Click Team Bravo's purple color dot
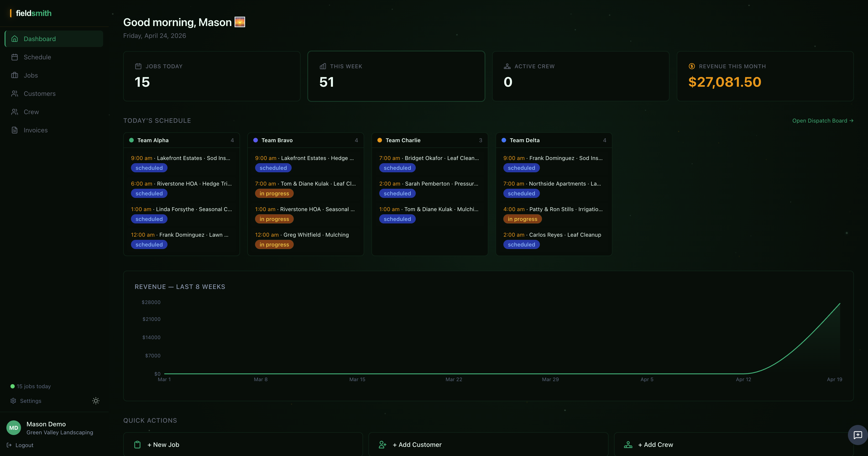868x456 pixels. click(255, 140)
